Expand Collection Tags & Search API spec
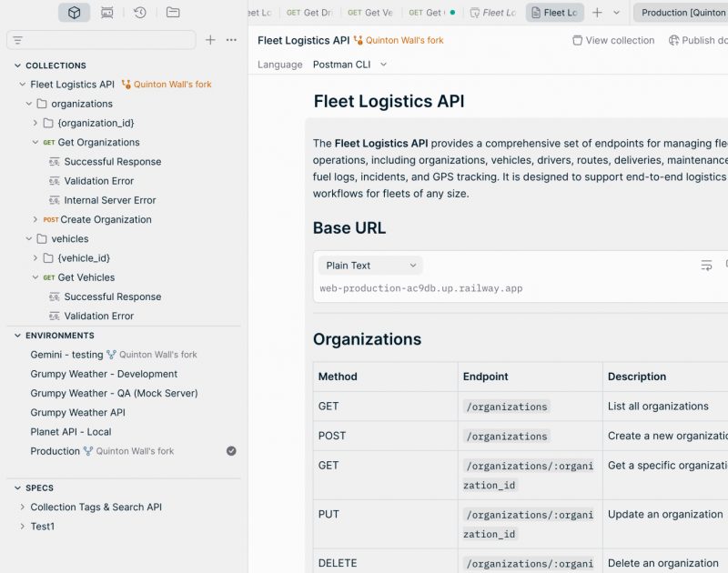The image size is (728, 573). point(22,508)
